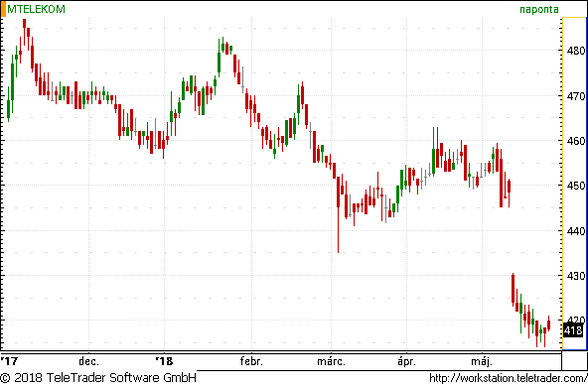Click the 460 price axis label
The height and width of the screenshot is (387, 588).
coord(576,141)
